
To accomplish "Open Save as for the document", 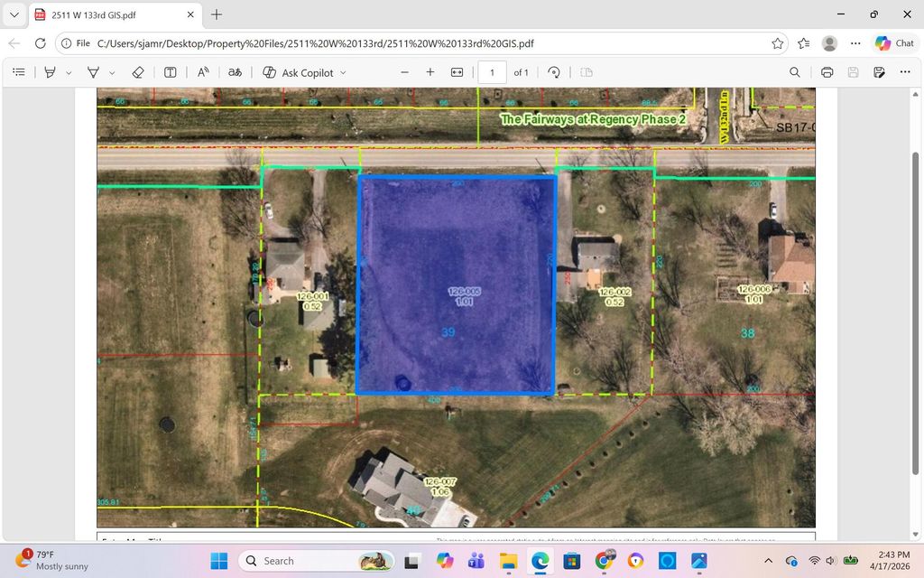I will tap(879, 72).
